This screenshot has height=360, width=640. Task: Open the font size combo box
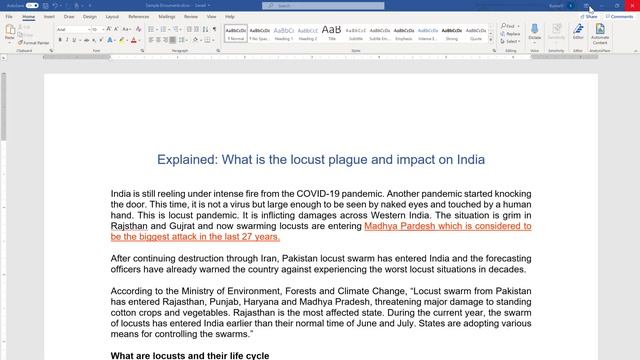click(x=98, y=29)
